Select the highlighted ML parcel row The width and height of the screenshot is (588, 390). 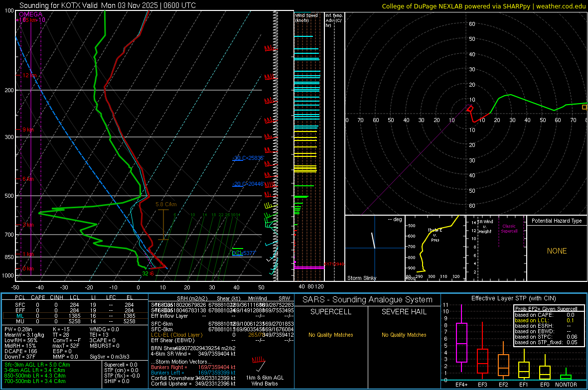pos(75,316)
